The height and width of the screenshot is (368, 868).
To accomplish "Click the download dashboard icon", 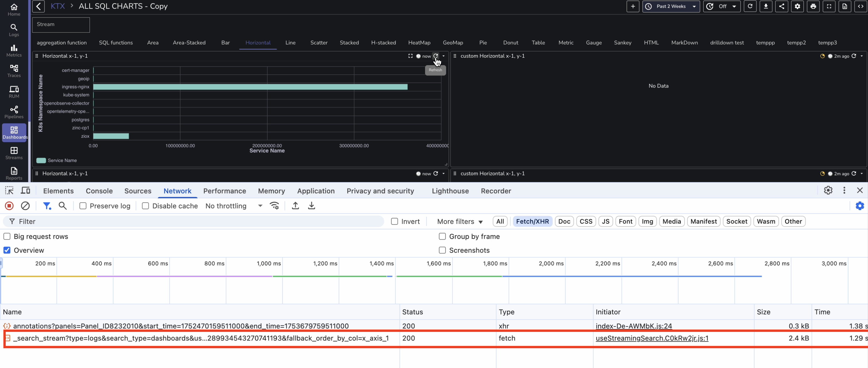I will point(766,6).
